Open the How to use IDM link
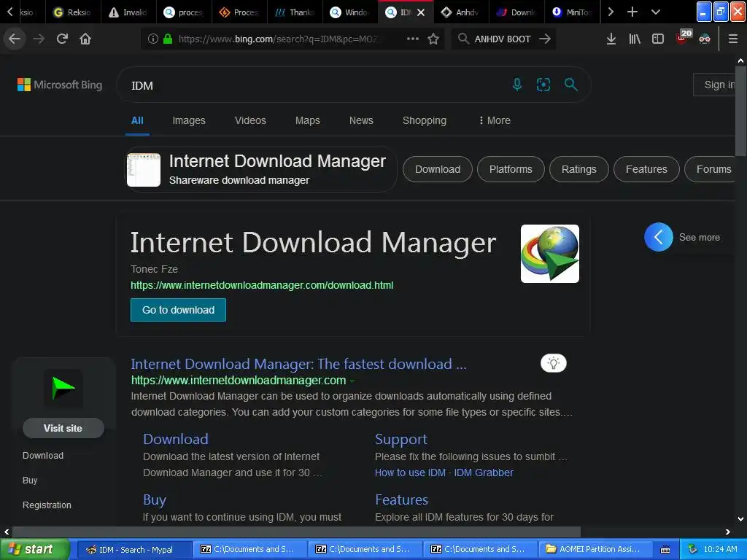747x560 pixels. pyautogui.click(x=410, y=472)
